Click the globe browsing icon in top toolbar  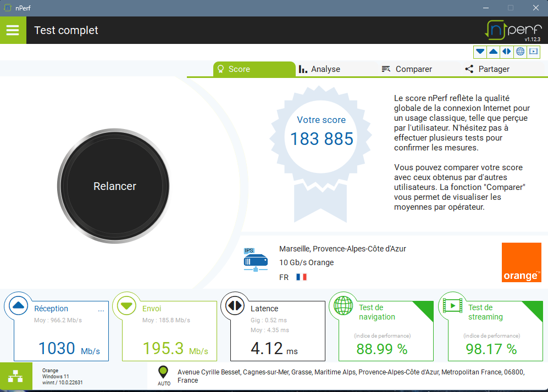520,52
